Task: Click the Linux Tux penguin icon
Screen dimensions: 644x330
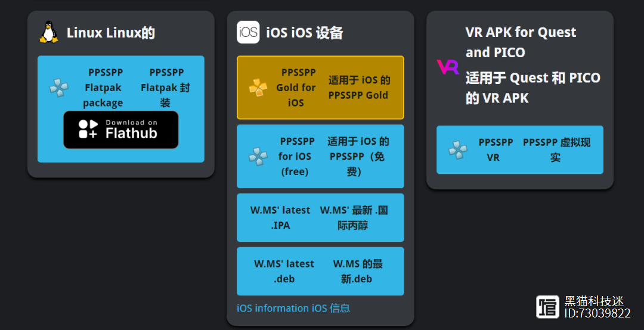Action: pos(49,32)
